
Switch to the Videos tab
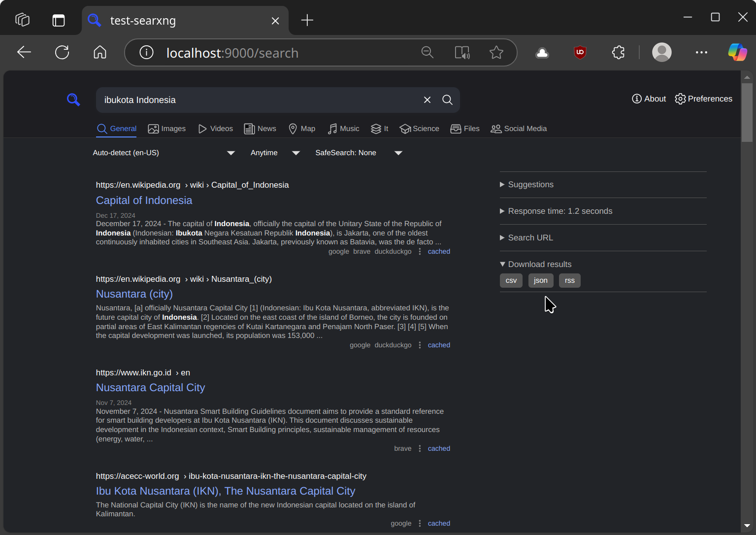[216, 129]
